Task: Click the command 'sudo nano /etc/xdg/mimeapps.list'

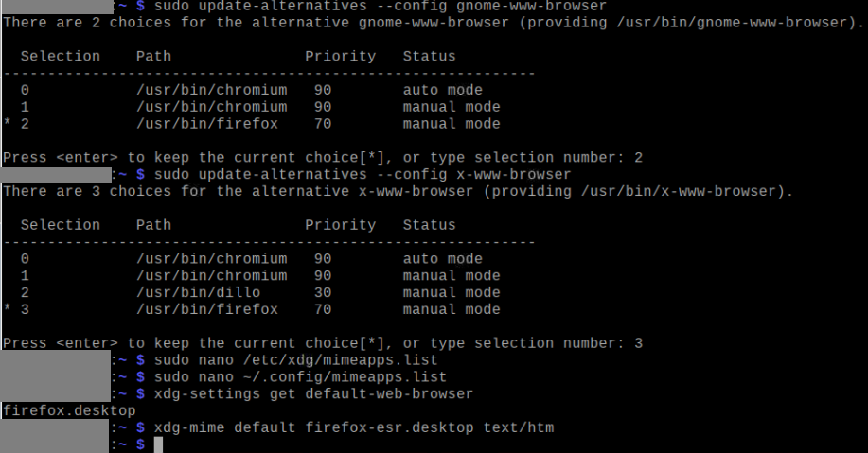Action: [295, 360]
